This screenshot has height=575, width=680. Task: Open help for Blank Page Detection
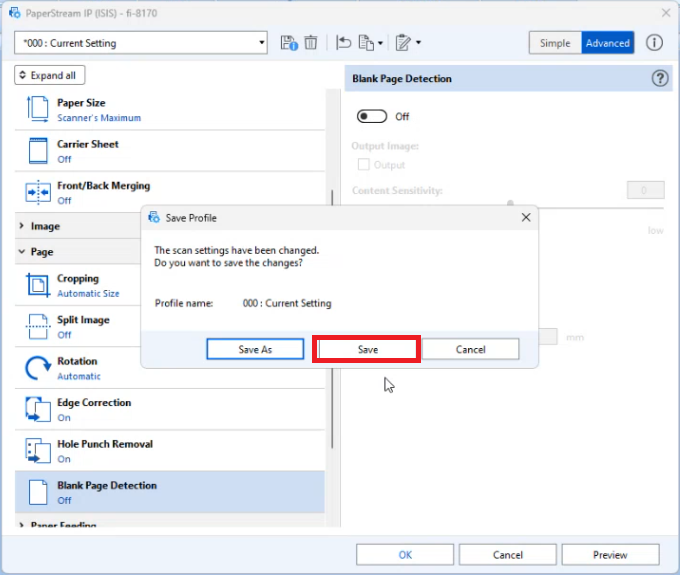tap(660, 79)
